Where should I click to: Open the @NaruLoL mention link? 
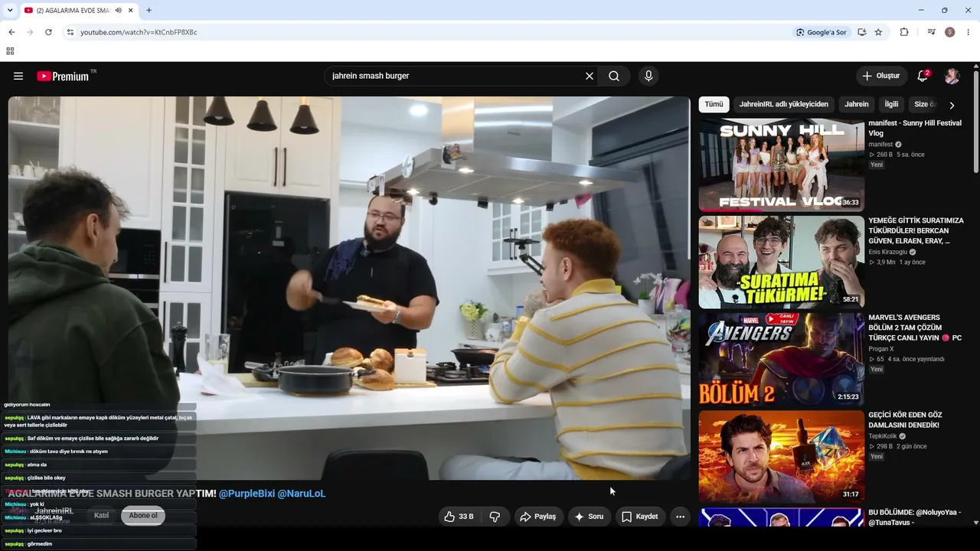tap(302, 494)
